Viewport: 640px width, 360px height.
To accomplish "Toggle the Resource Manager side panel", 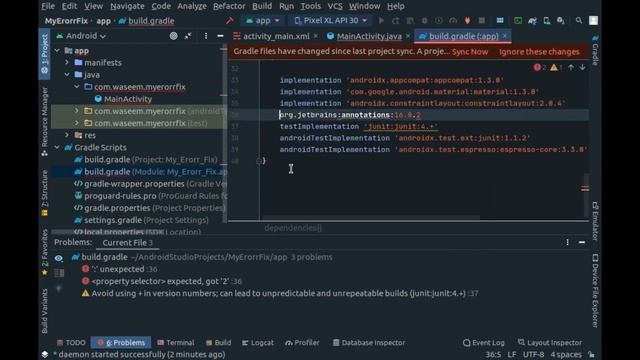I will (44, 122).
